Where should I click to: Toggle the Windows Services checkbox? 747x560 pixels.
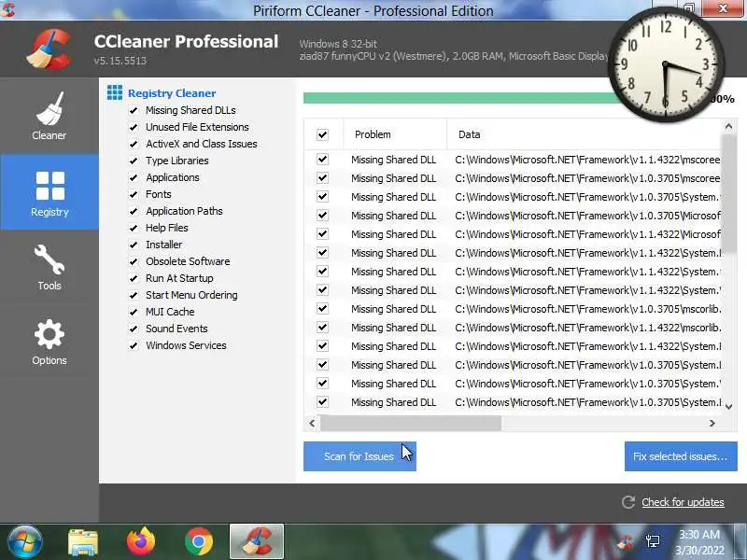pyautogui.click(x=134, y=345)
